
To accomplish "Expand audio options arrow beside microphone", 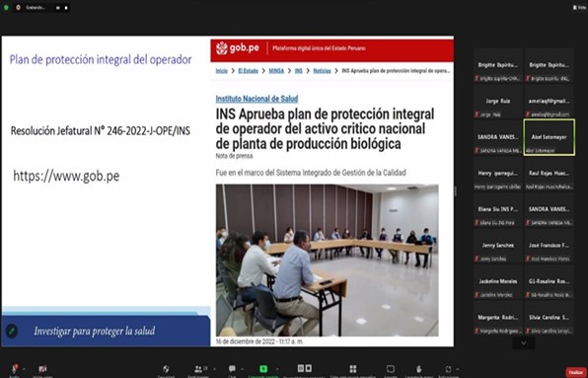I will (24, 369).
